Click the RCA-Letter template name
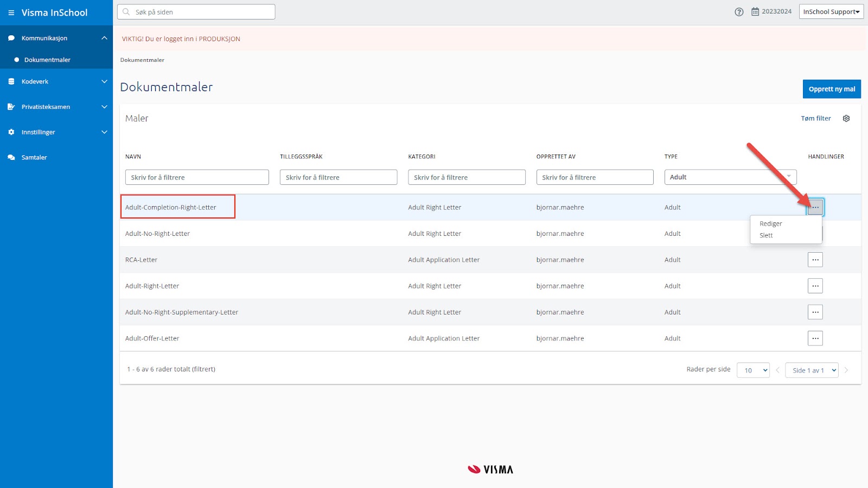 point(141,260)
